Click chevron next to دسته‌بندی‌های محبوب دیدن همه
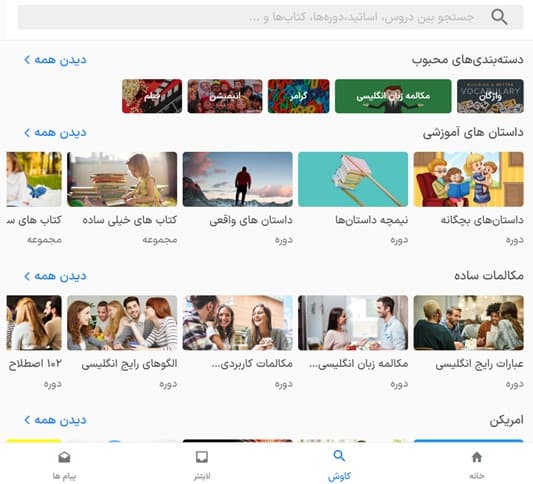Image resolution: width=533 pixels, height=484 pixels. click(27, 60)
